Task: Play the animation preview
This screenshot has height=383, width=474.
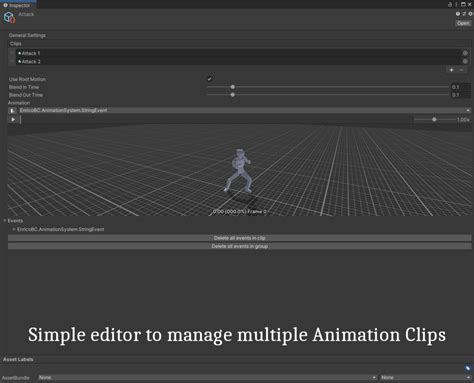Action: 13,119
